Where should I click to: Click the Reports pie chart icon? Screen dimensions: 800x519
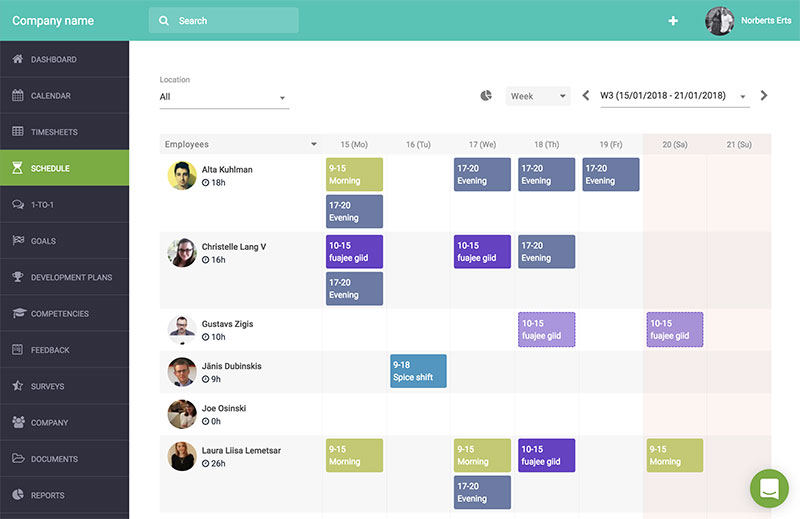point(18,495)
